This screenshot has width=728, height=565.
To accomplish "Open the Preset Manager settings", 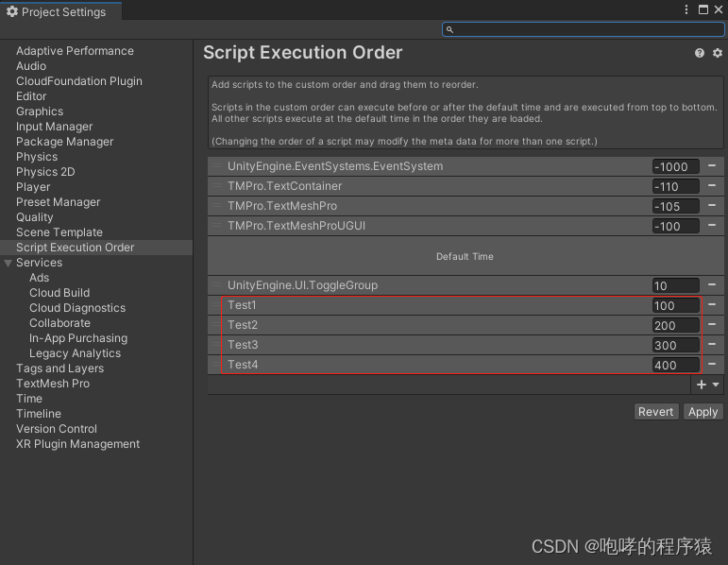I will 58,202.
